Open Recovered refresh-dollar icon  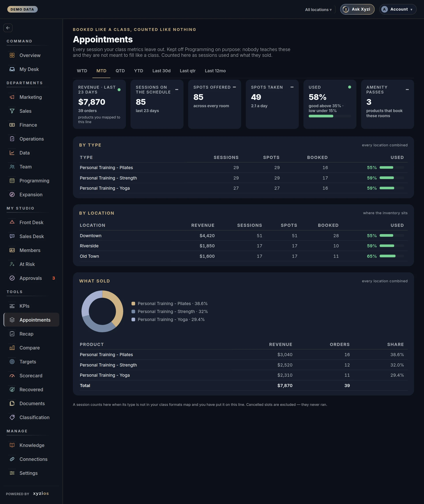(x=12, y=390)
